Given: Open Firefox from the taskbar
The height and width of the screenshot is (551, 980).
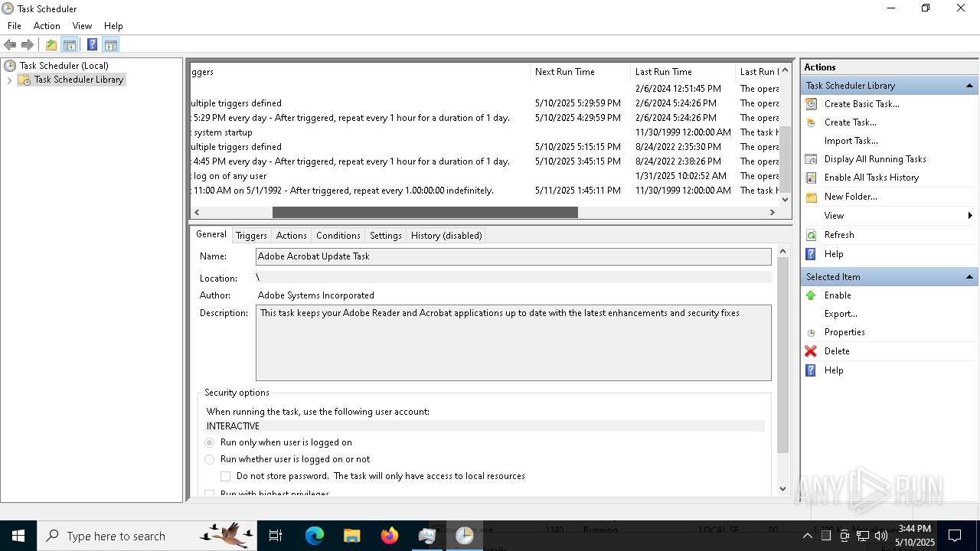Looking at the screenshot, I should [x=389, y=536].
